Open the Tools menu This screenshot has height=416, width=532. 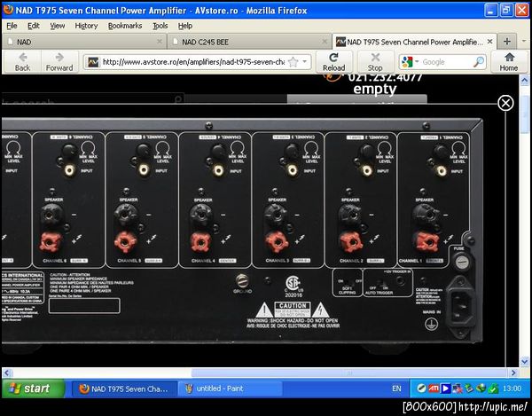[x=160, y=26]
